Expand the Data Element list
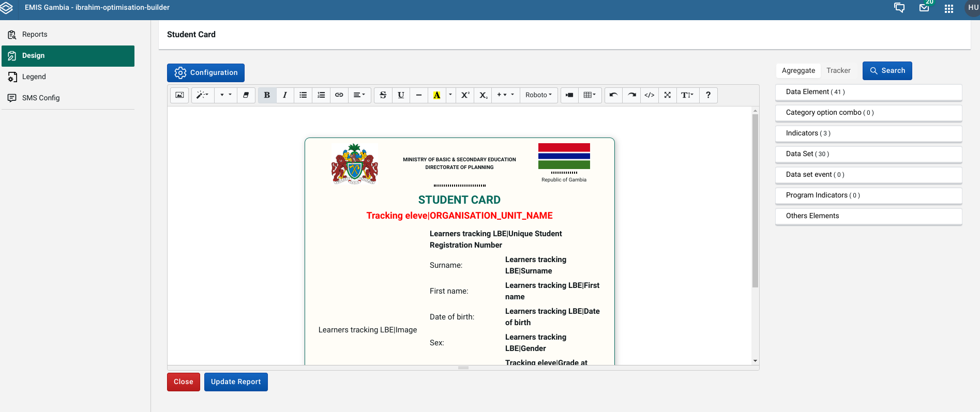The width and height of the screenshot is (980, 412). (868, 92)
